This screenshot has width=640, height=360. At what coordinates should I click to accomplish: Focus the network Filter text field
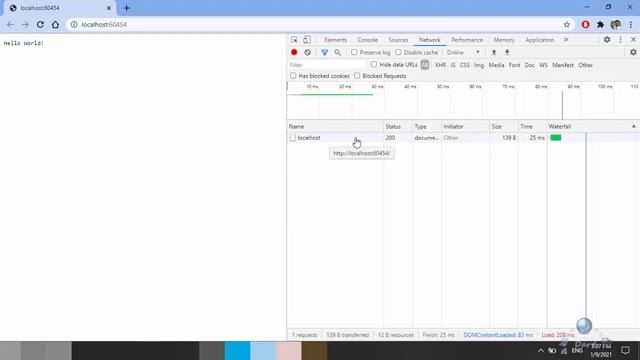tap(327, 65)
